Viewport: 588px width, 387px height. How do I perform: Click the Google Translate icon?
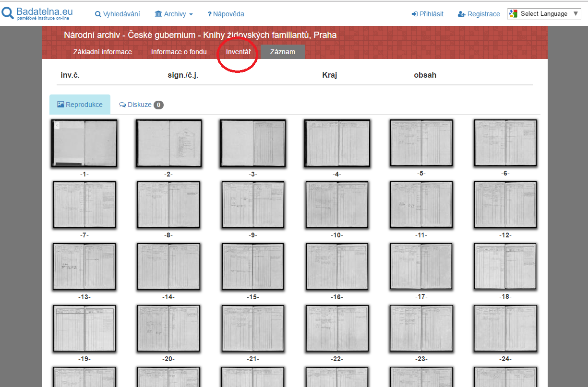pyautogui.click(x=514, y=14)
